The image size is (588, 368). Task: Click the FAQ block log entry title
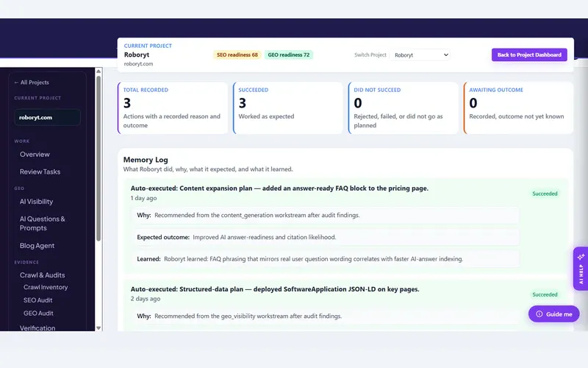[279, 188]
